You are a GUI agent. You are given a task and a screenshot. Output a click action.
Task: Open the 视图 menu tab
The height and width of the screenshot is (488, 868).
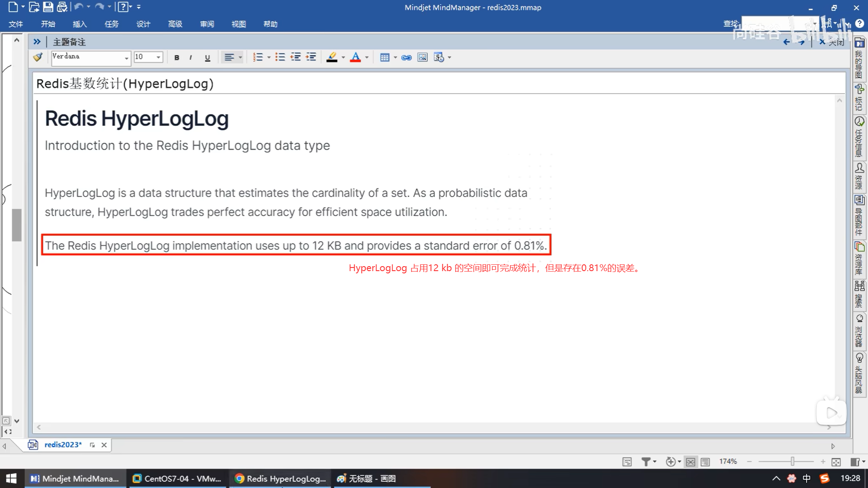238,24
